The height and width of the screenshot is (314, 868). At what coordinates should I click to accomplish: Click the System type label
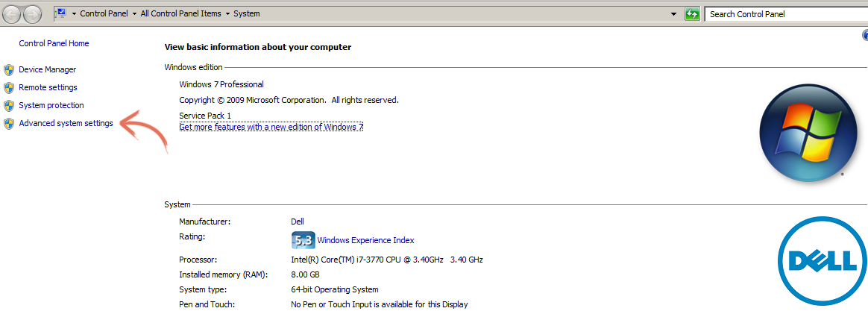coord(203,289)
